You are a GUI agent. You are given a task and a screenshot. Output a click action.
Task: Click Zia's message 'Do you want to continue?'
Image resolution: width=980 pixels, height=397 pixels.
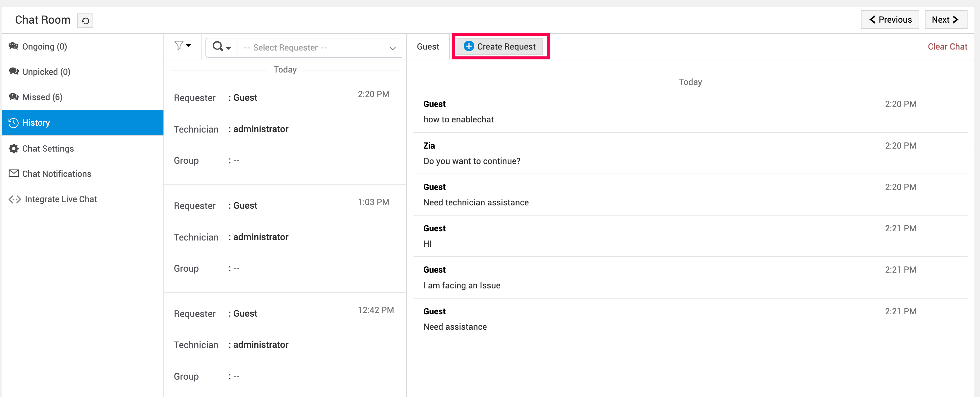pyautogui.click(x=471, y=161)
